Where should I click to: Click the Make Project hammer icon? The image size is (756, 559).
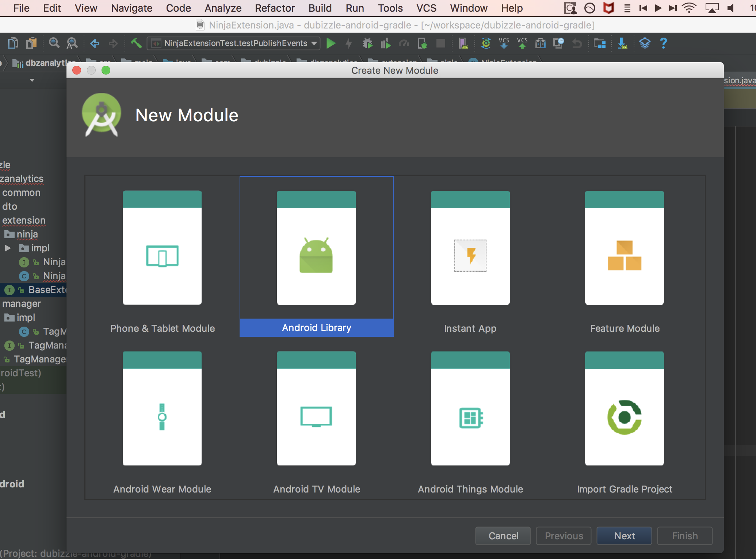tap(136, 43)
